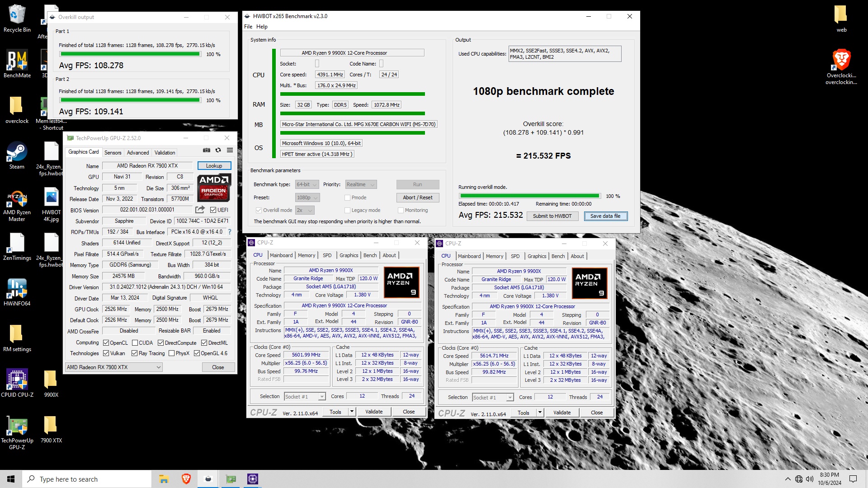Toggle the Ray Tracing checkbox
This screenshot has height=488, width=868.
[x=135, y=353]
